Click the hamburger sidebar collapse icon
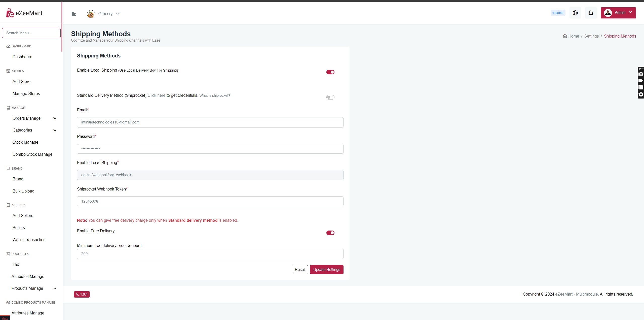Screen dimensions: 644x320 click(74, 14)
